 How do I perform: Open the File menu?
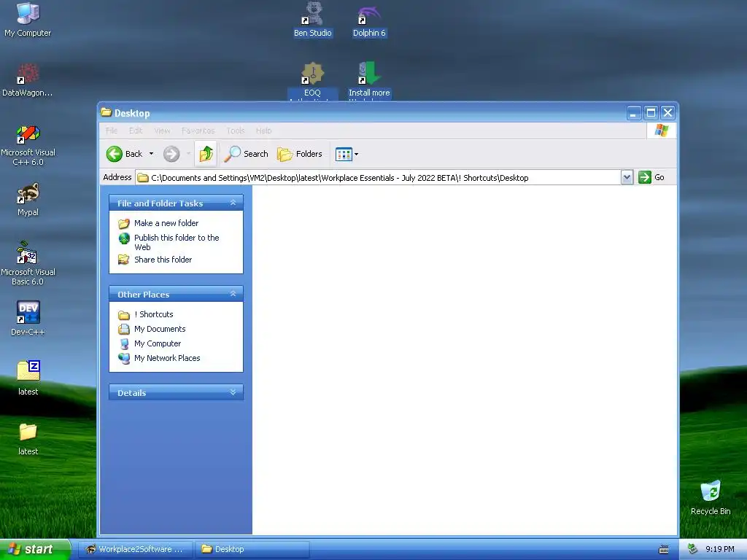pyautogui.click(x=112, y=131)
